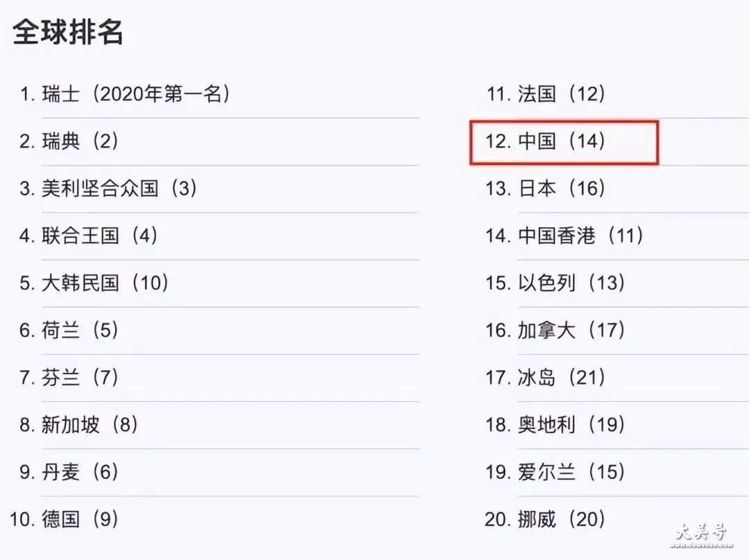The image size is (749, 560).
Task: Click the 德国 ranking row
Action: (x=64, y=519)
